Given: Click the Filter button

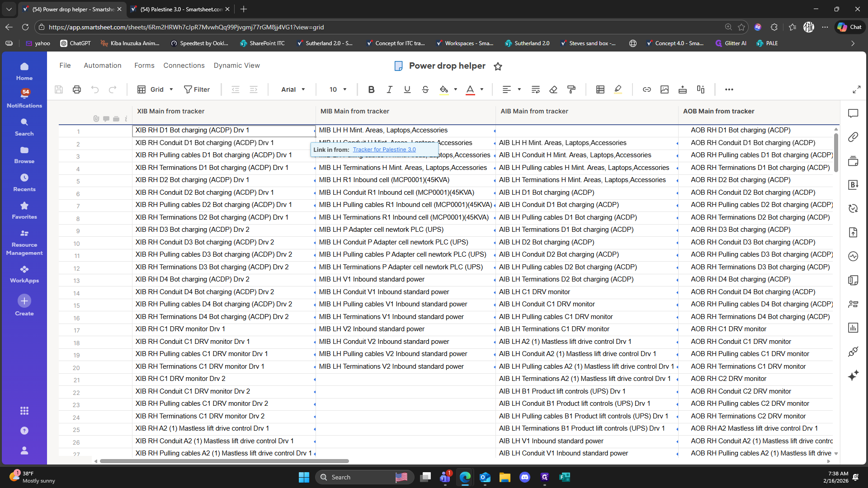Looking at the screenshot, I should [x=197, y=89].
